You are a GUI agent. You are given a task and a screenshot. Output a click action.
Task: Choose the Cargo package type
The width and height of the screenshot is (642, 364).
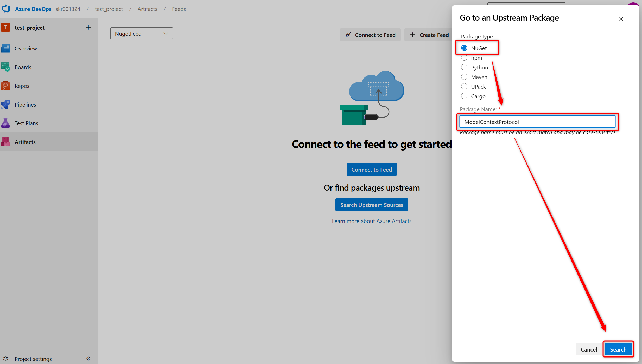[x=464, y=96]
